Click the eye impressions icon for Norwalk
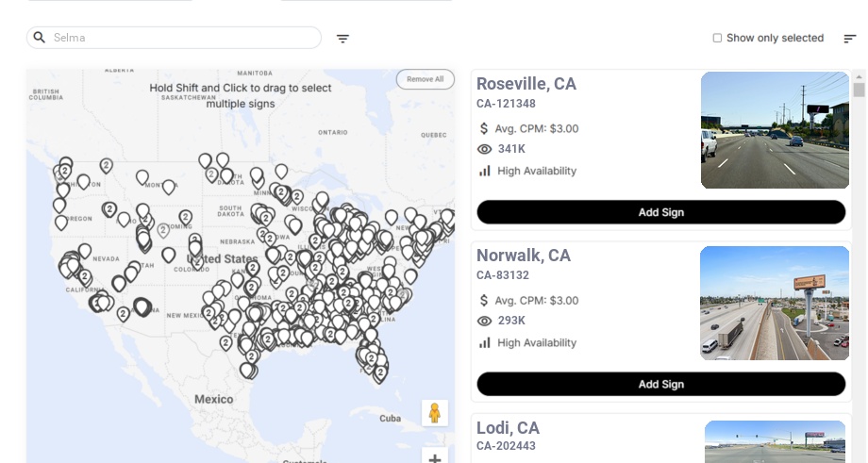The height and width of the screenshot is (463, 868). pos(485,321)
